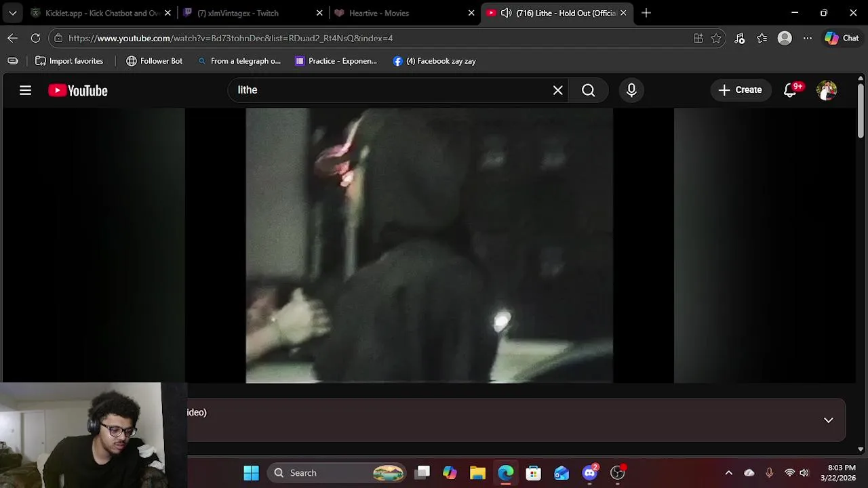Close the Kicklet.app tab
Viewport: 868px width, 488px height.
pos(167,13)
